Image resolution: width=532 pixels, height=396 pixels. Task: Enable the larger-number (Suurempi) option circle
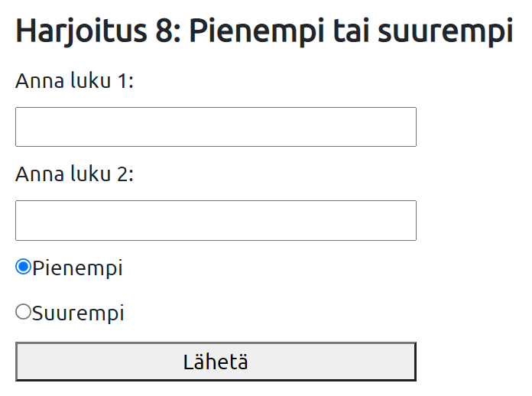(23, 312)
